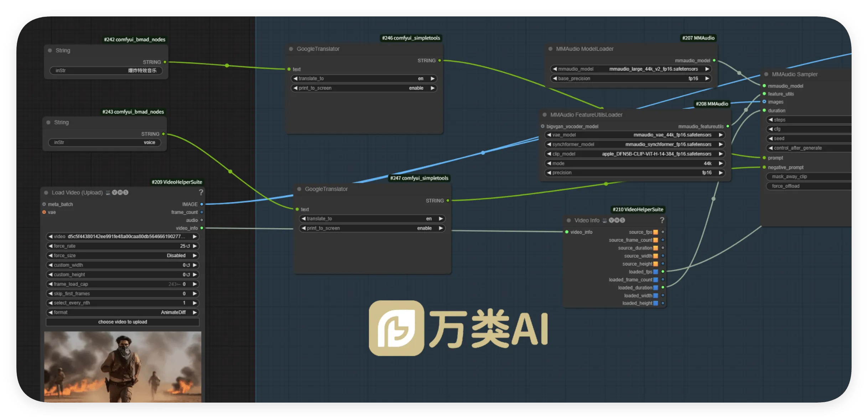Increase force_rate with its right arrow
This screenshot has width=868, height=419.
[195, 246]
